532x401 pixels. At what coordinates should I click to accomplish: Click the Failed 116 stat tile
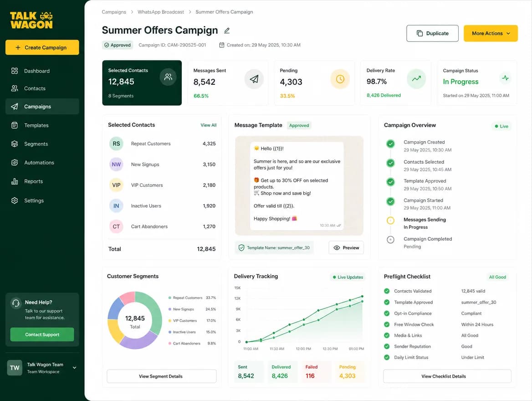316,372
